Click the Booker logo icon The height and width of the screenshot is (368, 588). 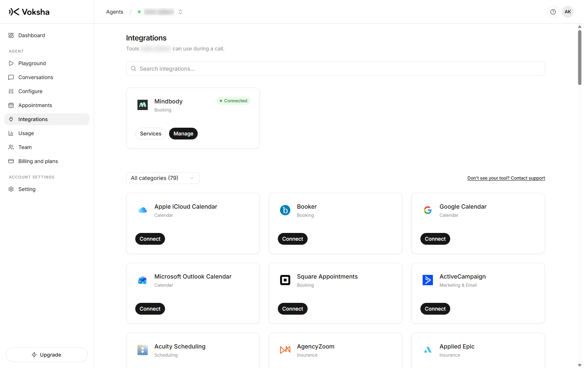[x=285, y=210]
